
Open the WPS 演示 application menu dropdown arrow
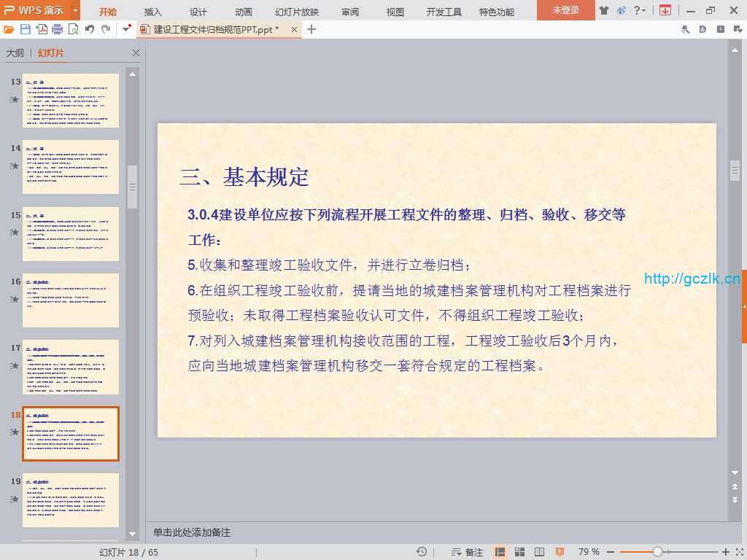[75, 10]
